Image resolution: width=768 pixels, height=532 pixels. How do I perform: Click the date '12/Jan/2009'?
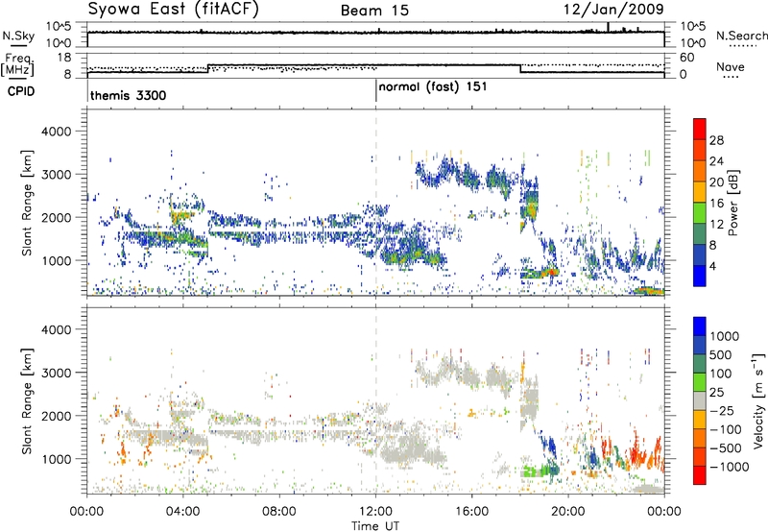point(613,10)
